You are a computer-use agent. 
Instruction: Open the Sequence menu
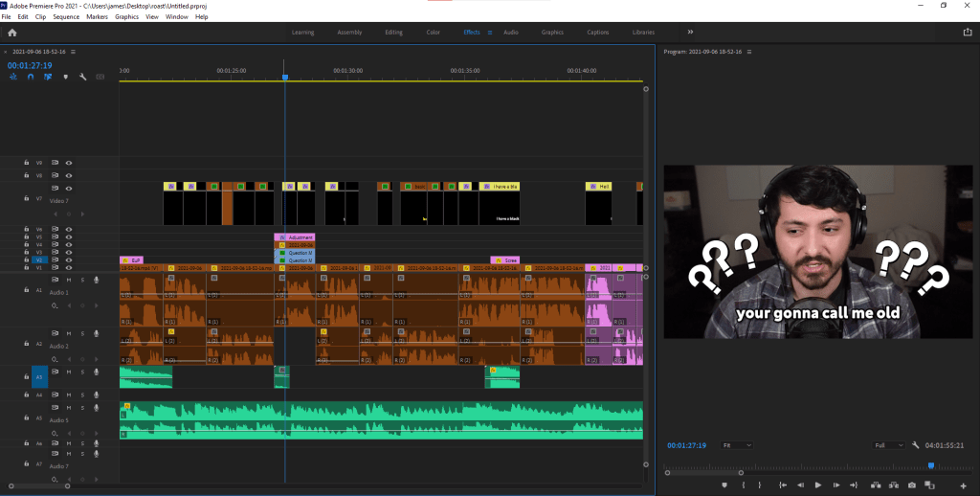(66, 16)
